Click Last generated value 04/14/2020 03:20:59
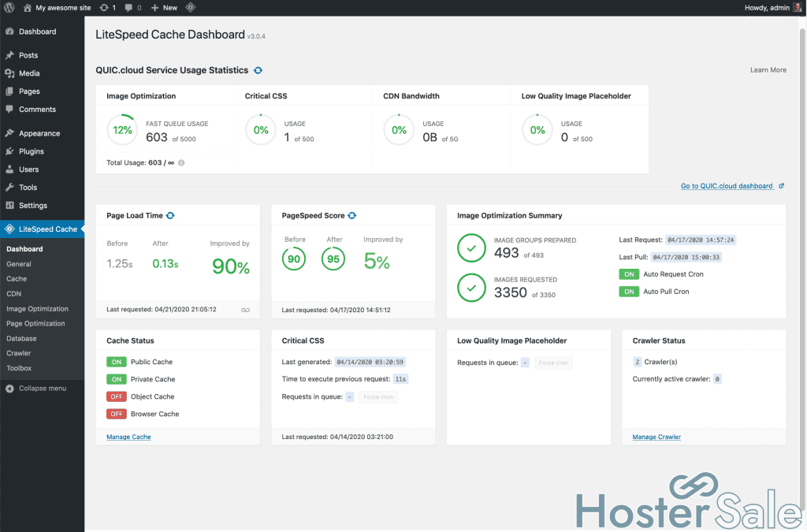The height and width of the screenshot is (532, 807). 370,363
